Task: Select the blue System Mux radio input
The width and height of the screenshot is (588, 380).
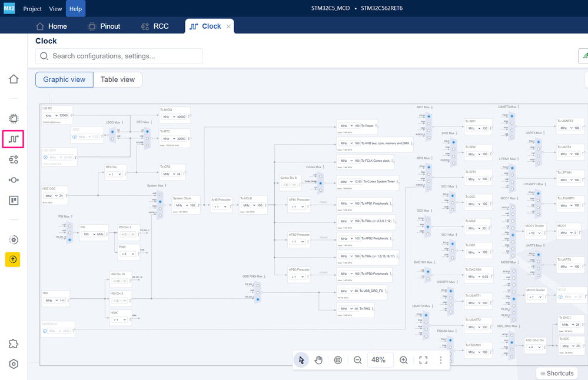Action: (160, 202)
